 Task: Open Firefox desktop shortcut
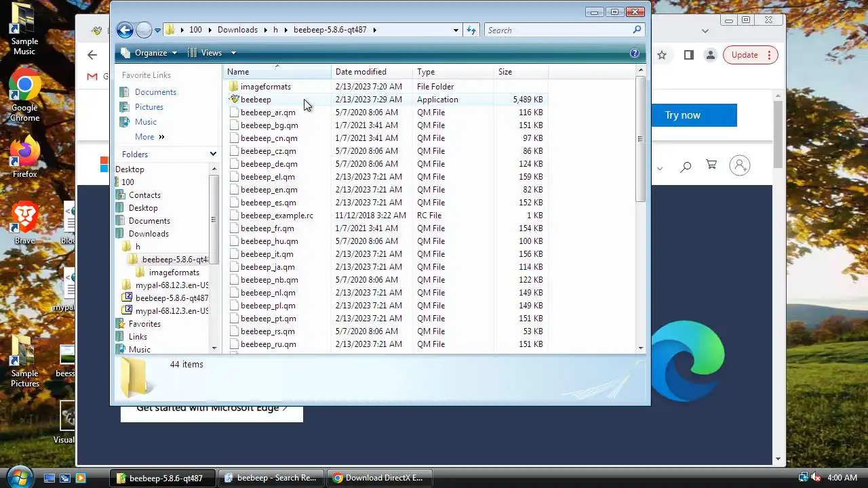(24, 157)
